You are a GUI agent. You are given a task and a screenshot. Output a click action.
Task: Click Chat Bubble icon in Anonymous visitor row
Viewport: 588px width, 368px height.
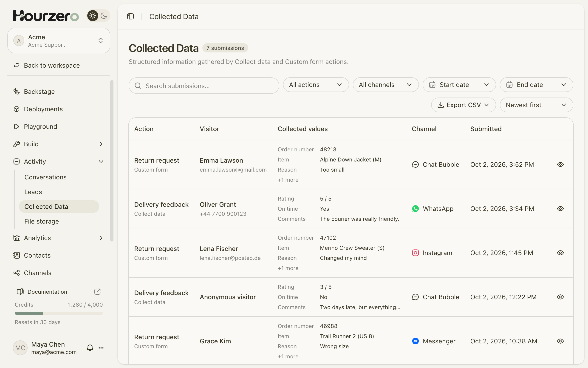point(416,297)
